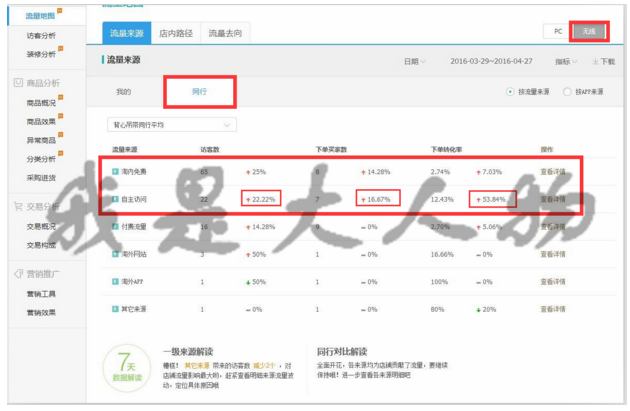Switch to the 店内路径 tab
The width and height of the screenshot is (630, 411).
176,33
